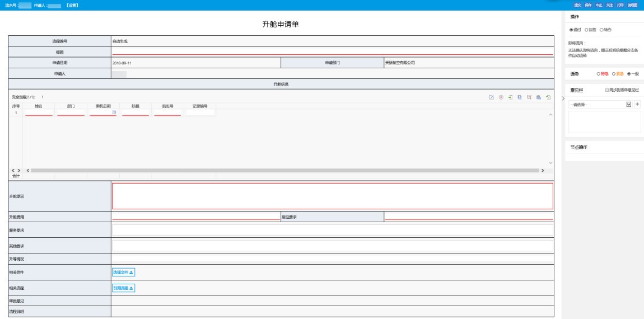644x319 pixels.
Task: Click the paste icon in the grid toolbar
Action: click(x=539, y=97)
